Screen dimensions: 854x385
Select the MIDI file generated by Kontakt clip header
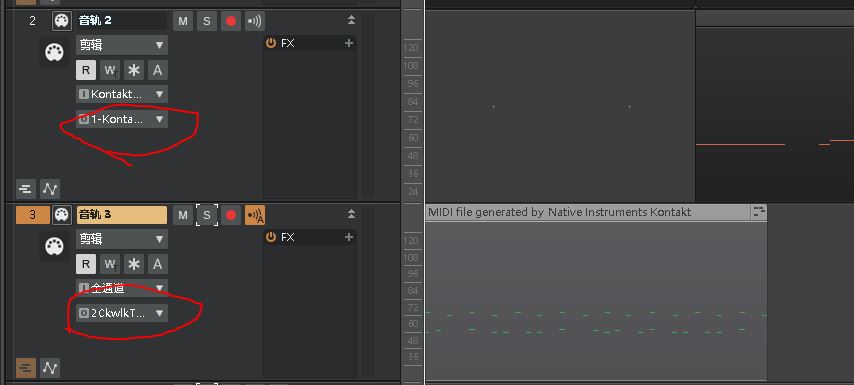click(596, 212)
